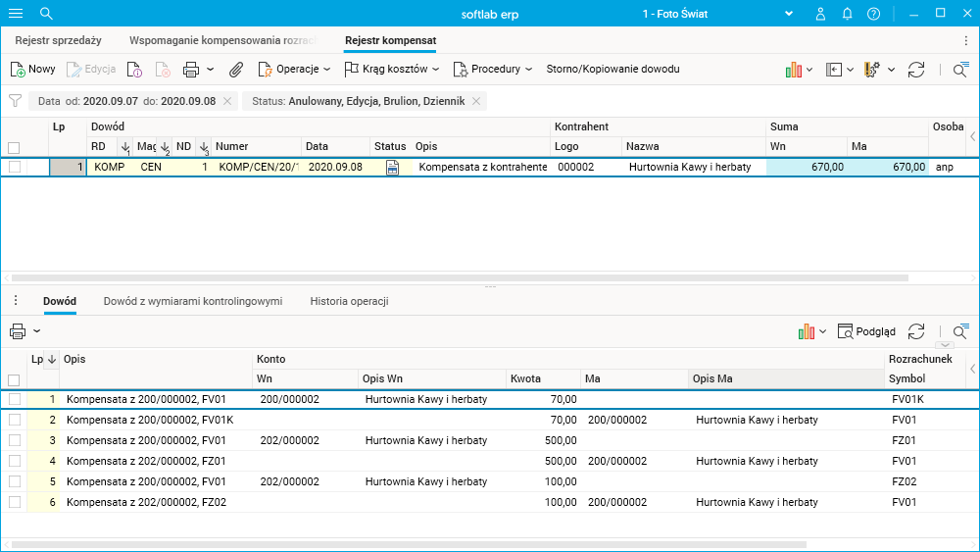The width and height of the screenshot is (980, 552).
Task: Click the paperclip attachments icon
Action: pos(236,70)
